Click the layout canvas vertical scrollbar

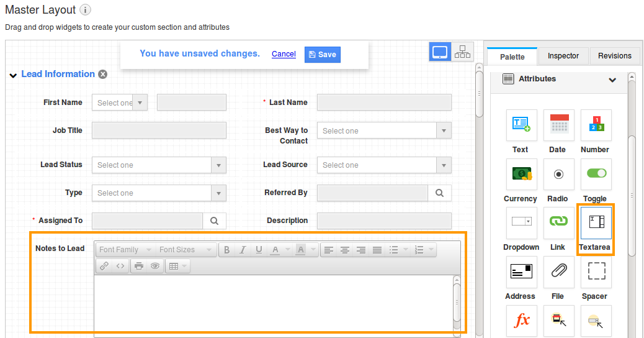point(479,94)
